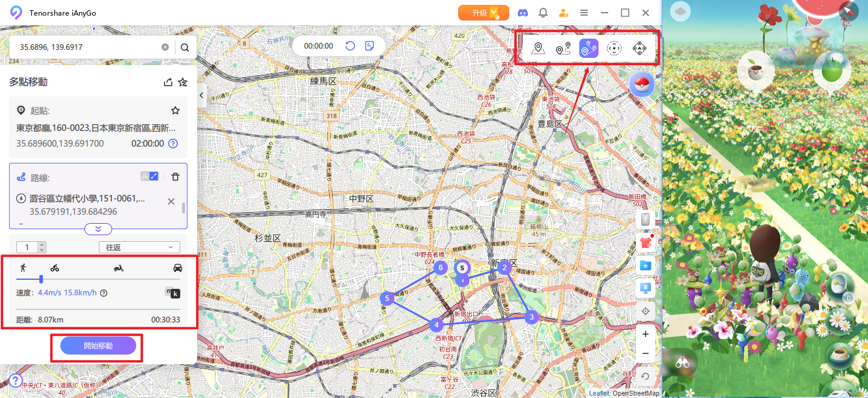
Task: Reset the 00:00:00 cooldown timer
Action: click(x=350, y=46)
